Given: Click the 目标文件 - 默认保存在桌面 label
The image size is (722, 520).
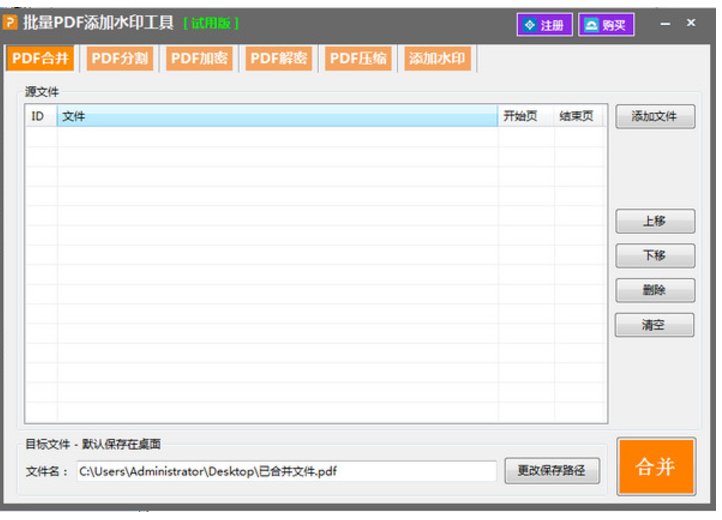Looking at the screenshot, I should (x=93, y=444).
